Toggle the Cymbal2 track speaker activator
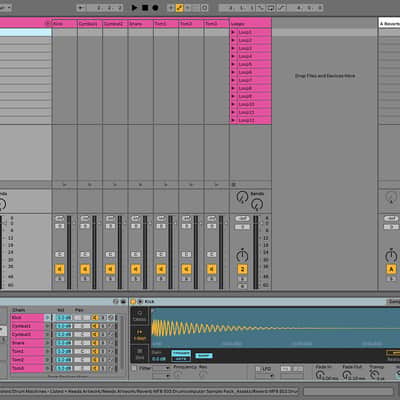Viewport: 400px width, 400px height. pos(110,269)
